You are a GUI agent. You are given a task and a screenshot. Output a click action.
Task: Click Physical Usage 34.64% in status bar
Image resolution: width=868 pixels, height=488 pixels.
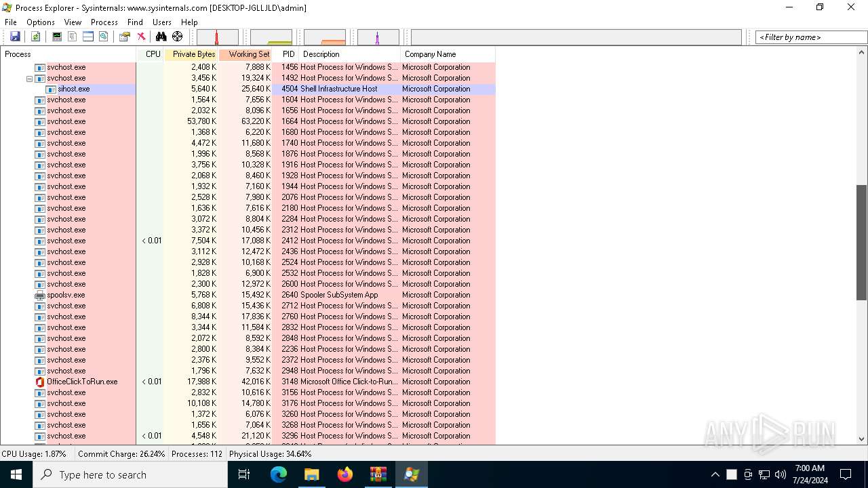[x=271, y=454]
